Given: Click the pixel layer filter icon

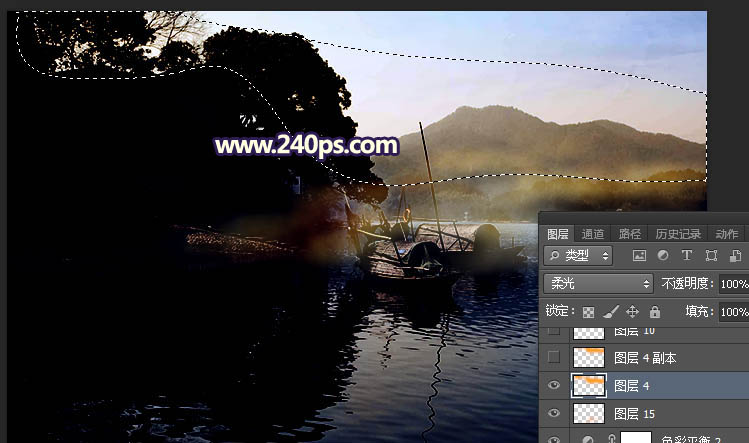Looking at the screenshot, I should coord(639,256).
